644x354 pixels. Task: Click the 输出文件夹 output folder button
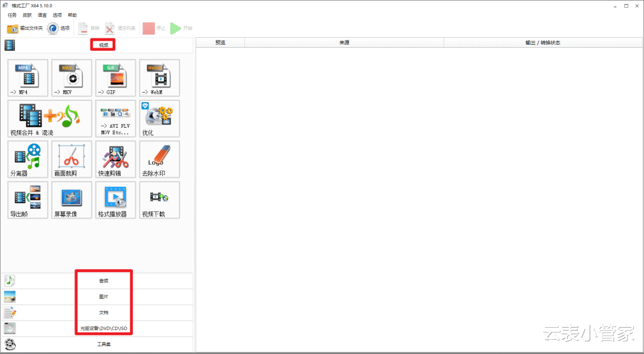[x=24, y=29]
